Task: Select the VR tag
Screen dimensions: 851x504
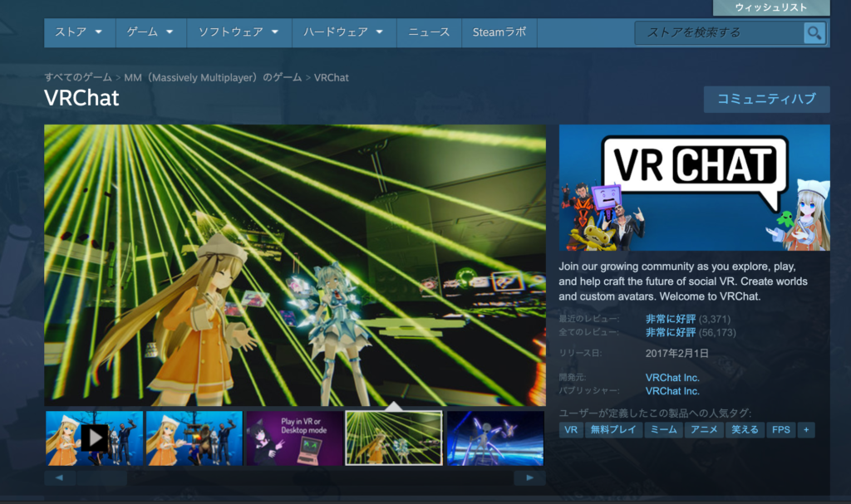Action: 570,430
